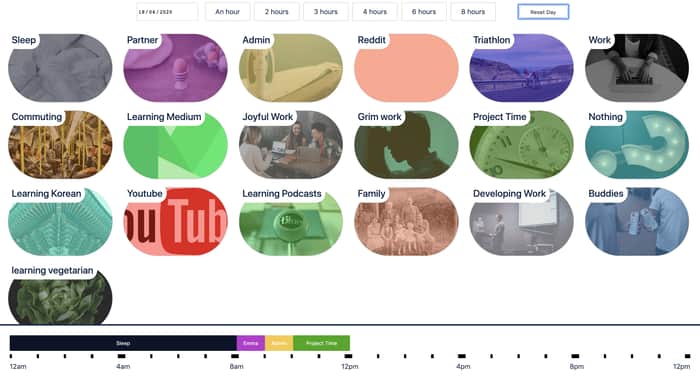The height and width of the screenshot is (381, 700).
Task: Choose the Triathlon activity tile
Action: tap(521, 68)
